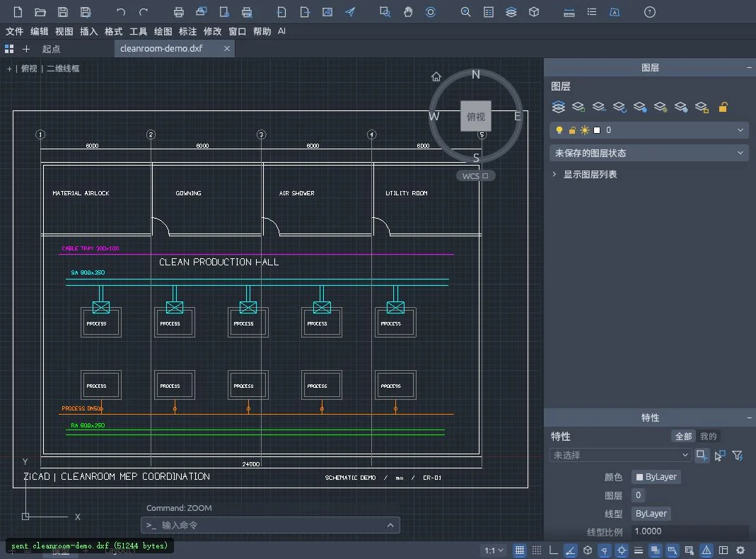This screenshot has width=756, height=559.
Task: Open the 未选择 selection dropdown
Action: (620, 455)
